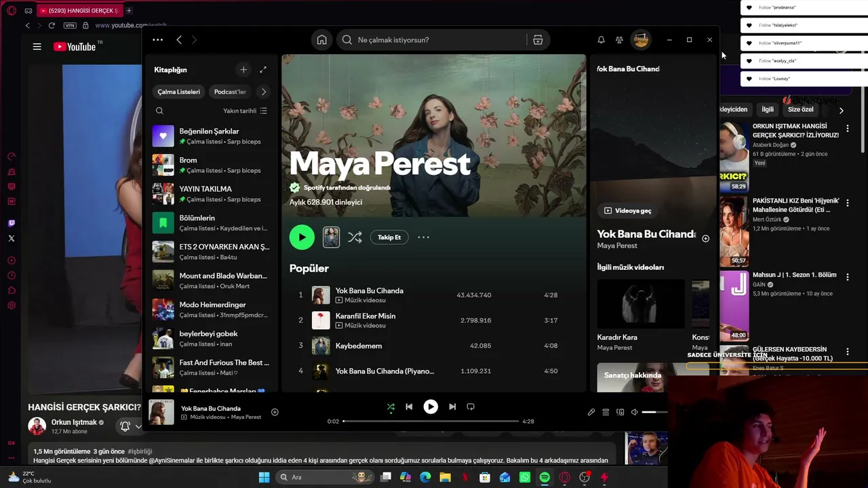Open the Orkun Işıtmak channel name link

[x=74, y=422]
